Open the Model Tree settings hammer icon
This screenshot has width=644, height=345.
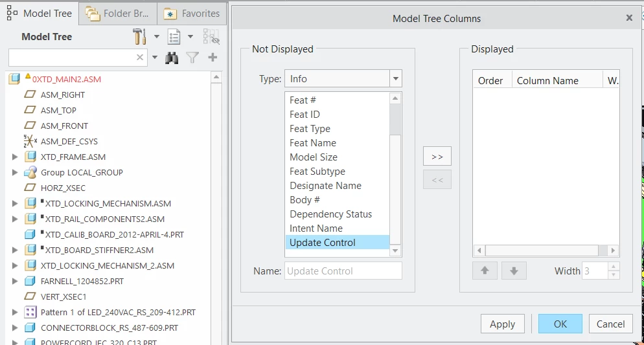(140, 36)
